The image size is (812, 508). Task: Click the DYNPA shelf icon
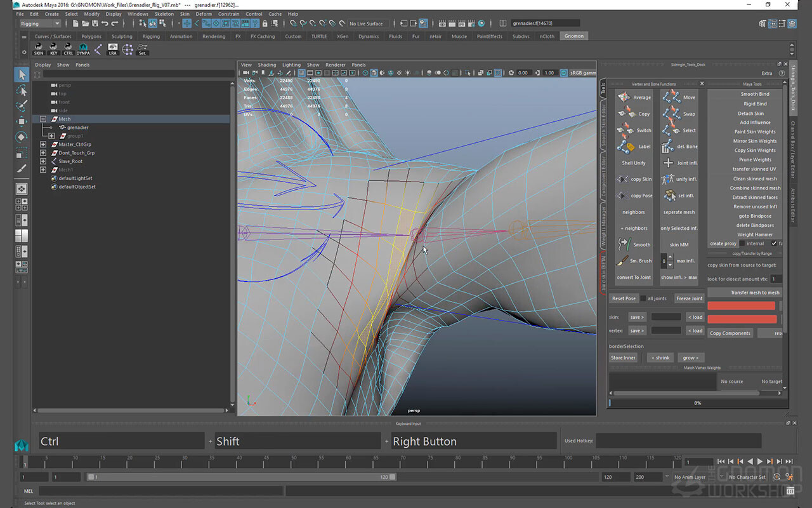83,49
